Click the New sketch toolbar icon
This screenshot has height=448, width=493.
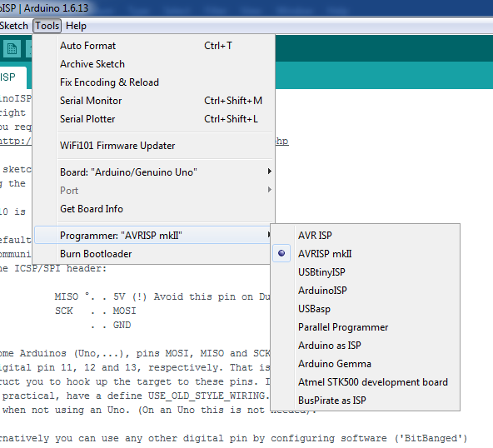pos(12,49)
